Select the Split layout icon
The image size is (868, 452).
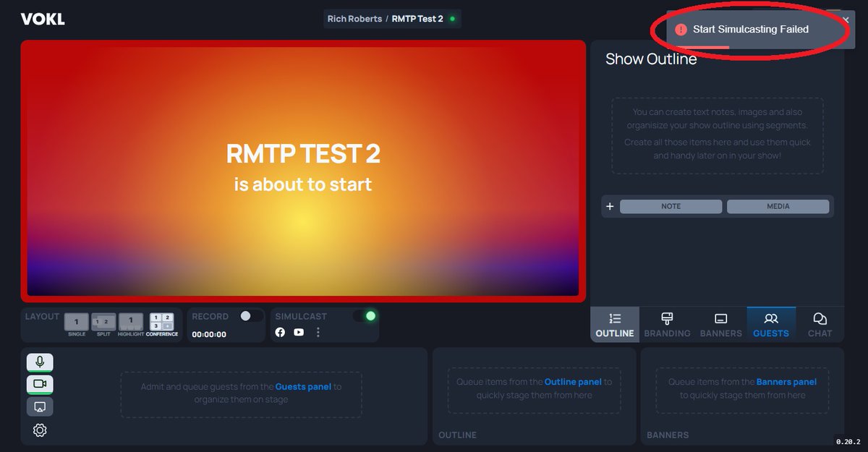103,323
